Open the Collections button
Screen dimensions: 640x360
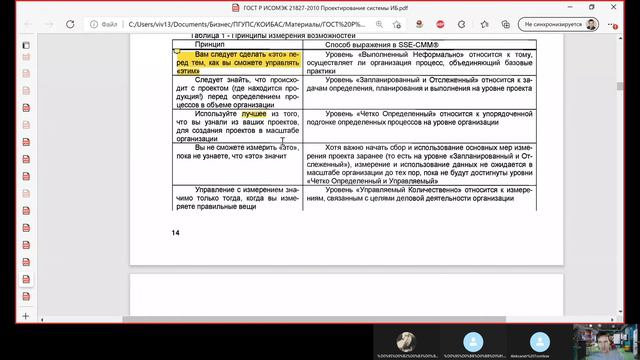pos(505,24)
